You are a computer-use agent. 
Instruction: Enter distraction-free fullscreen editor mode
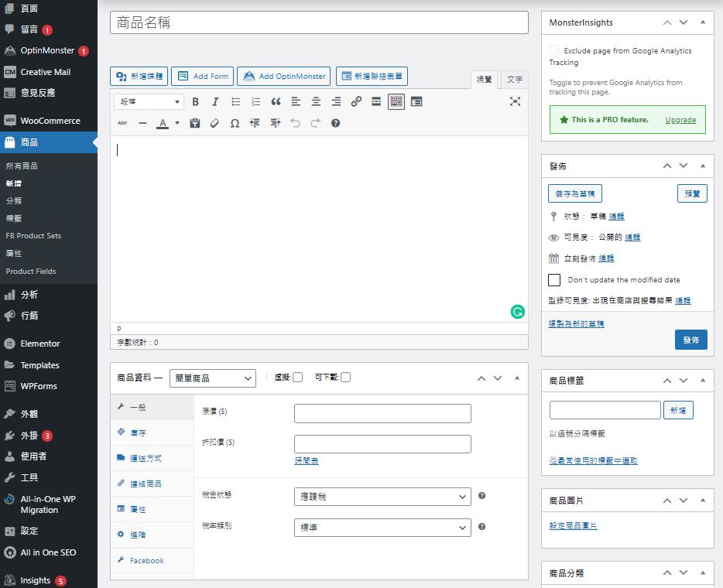point(516,101)
